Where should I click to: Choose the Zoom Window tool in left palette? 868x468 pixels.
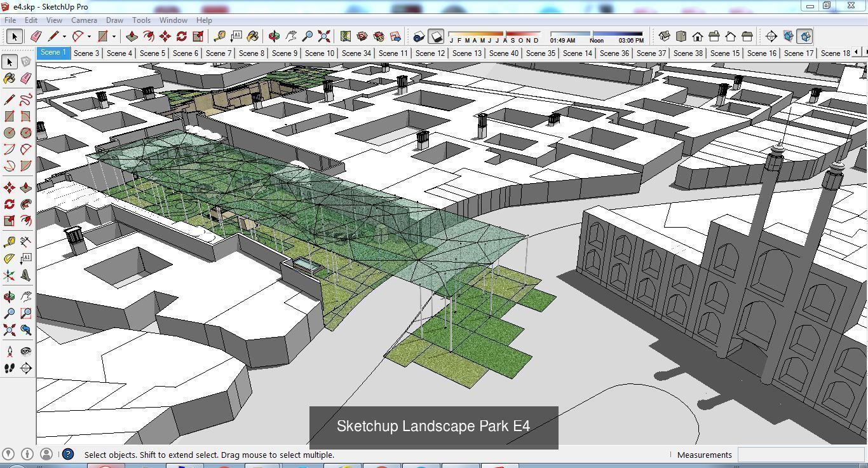(25, 313)
